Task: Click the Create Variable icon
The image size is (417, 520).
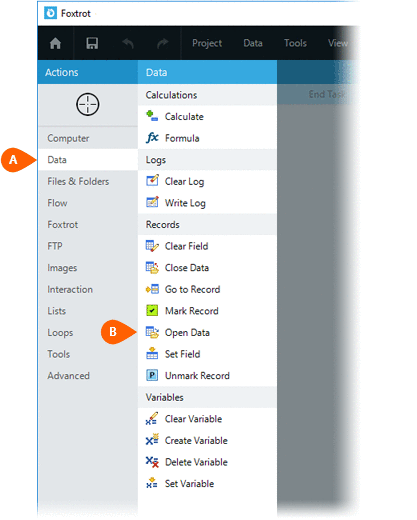Action: 152,440
